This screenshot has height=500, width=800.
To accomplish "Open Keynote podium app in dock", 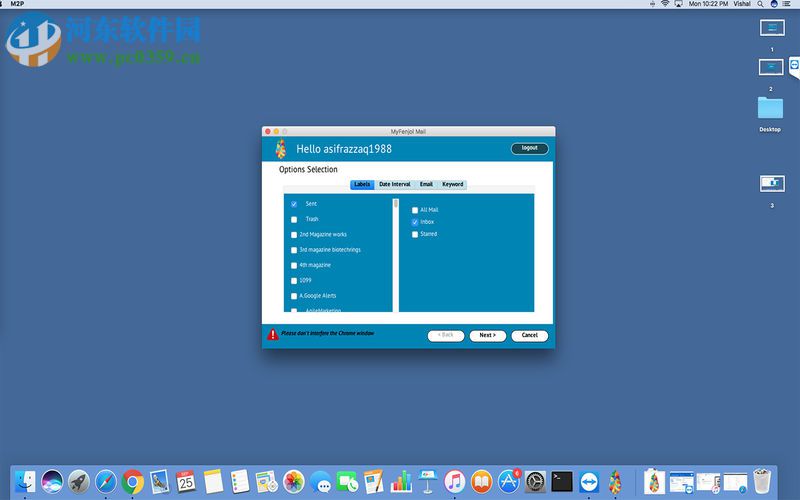I will [428, 482].
